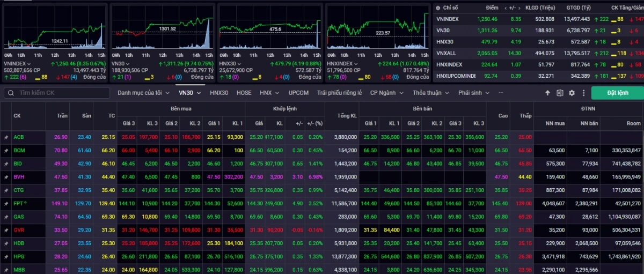Click the left arrow before the +/- column

coord(507,8)
